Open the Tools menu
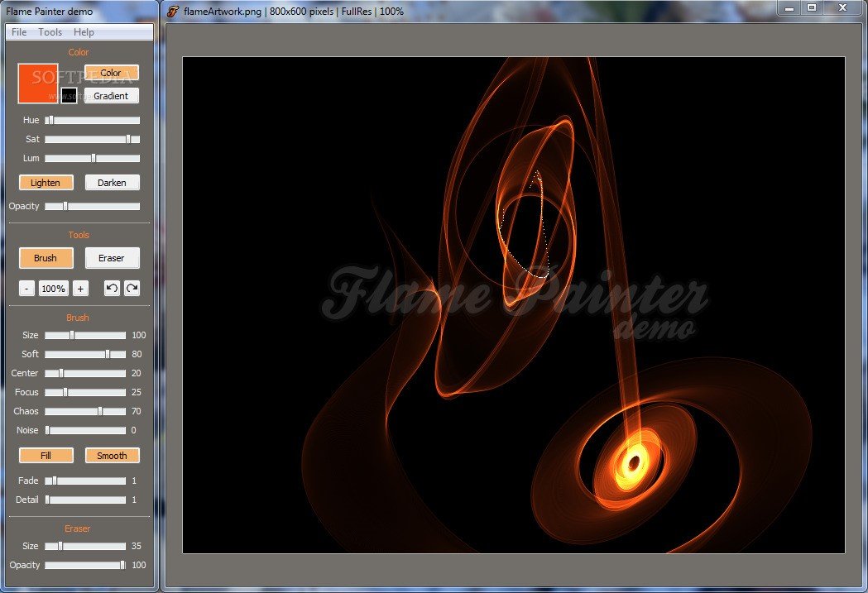Screen dimensions: 868x593 tap(50, 32)
